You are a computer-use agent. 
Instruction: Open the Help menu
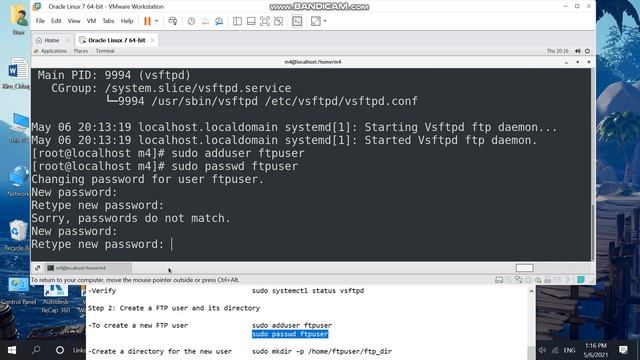pyautogui.click(x=127, y=21)
